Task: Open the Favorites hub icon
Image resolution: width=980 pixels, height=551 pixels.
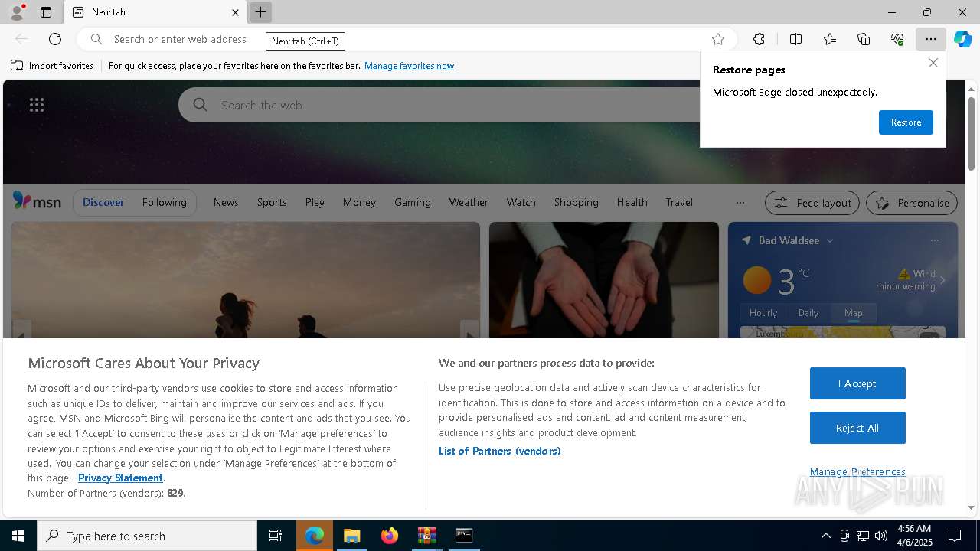Action: [x=830, y=39]
